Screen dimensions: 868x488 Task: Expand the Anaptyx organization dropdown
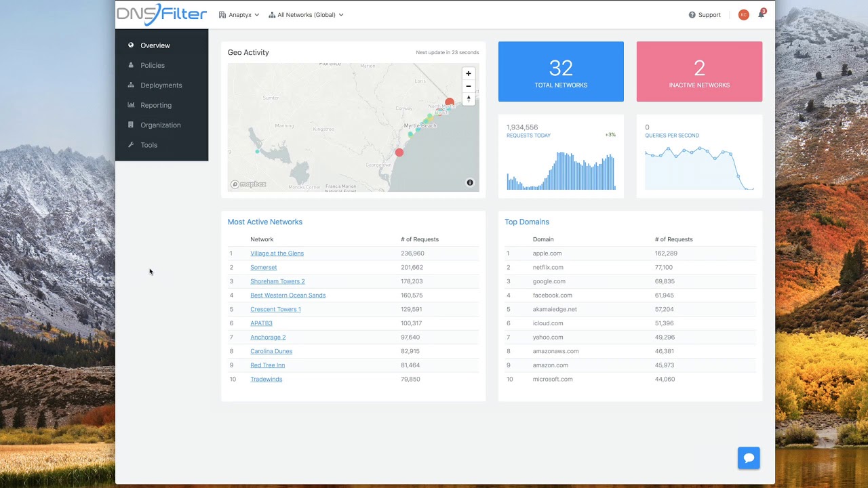(239, 15)
